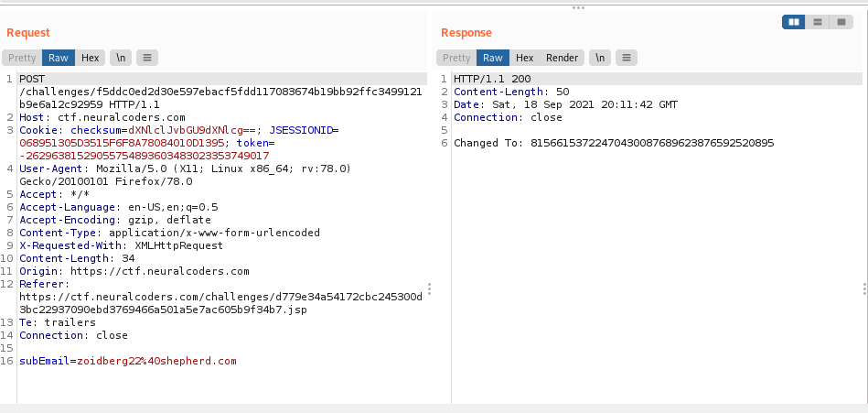Click the subEmail parameter line in the request body
The image size is (868, 413).
tap(127, 362)
